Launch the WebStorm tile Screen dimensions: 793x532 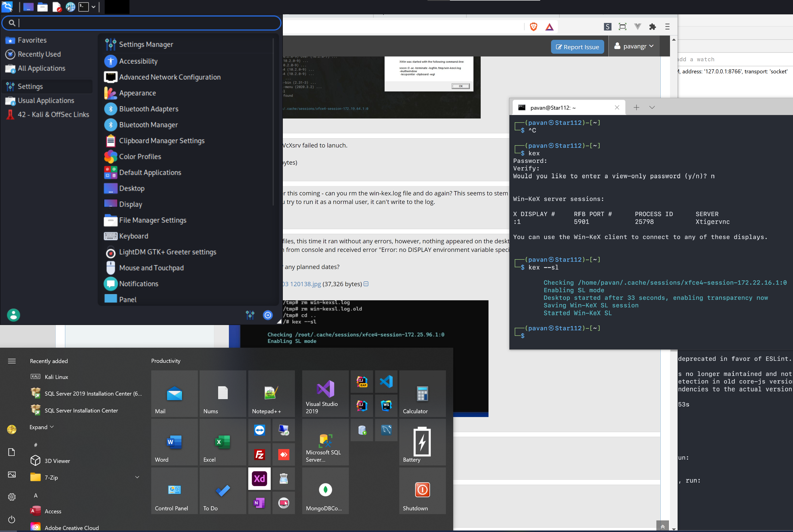[386, 405]
